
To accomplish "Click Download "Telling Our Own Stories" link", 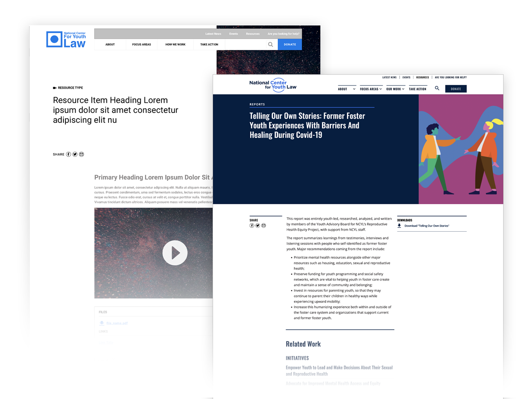I will point(427,226).
